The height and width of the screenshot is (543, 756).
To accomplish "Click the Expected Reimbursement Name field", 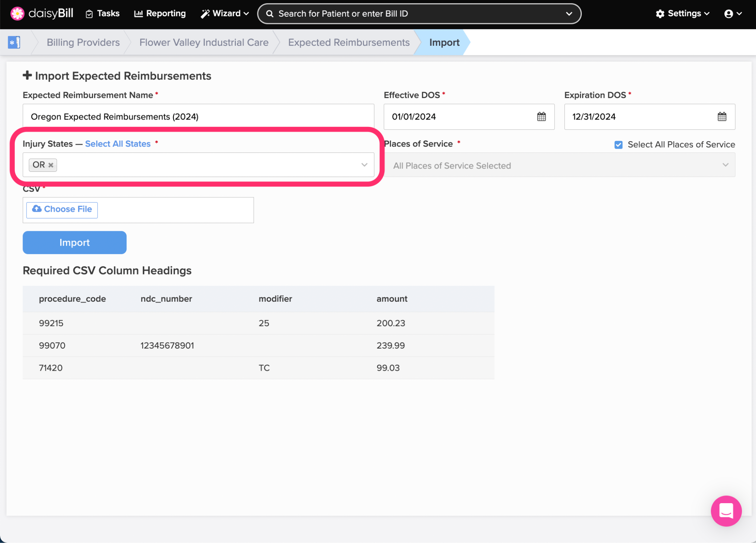I will pos(198,117).
